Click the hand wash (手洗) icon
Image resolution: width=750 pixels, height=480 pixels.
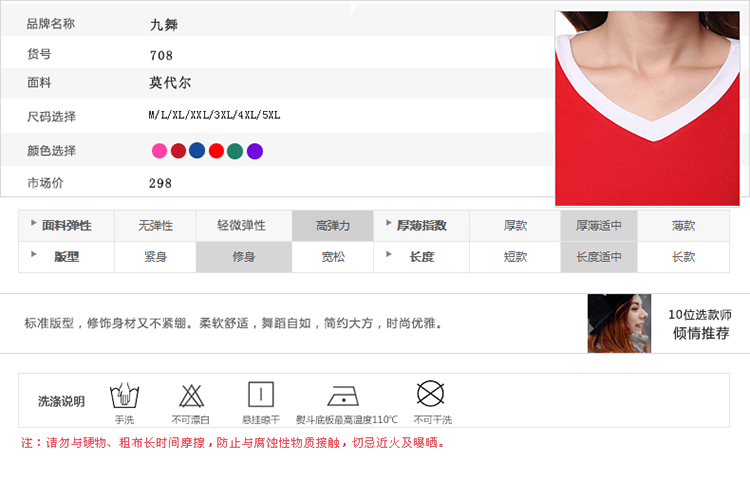point(124,394)
